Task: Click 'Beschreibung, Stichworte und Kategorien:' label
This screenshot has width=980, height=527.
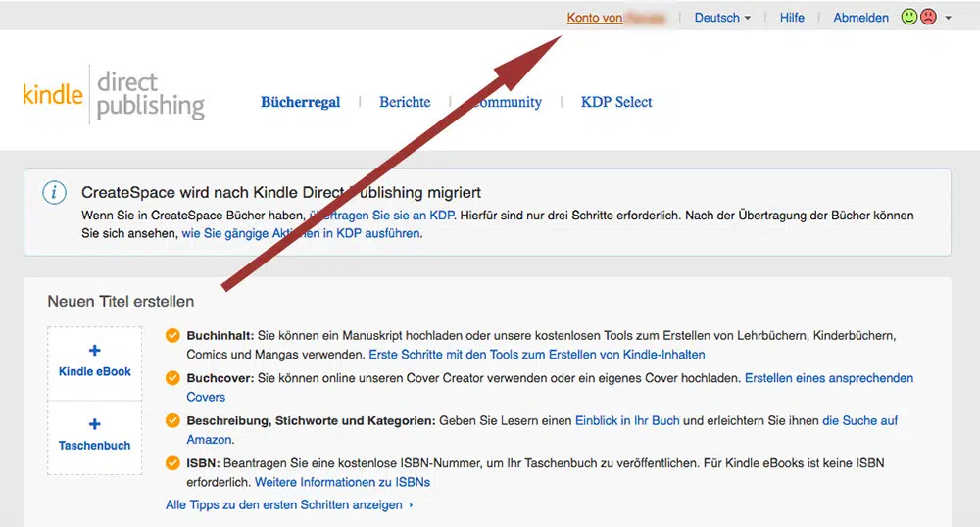Action: pyautogui.click(x=311, y=420)
